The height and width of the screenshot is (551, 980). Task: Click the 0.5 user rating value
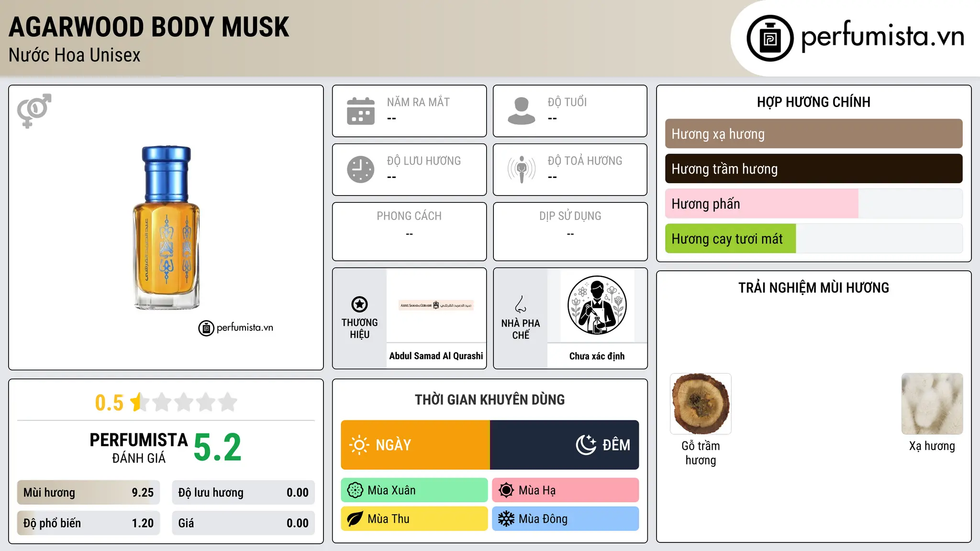109,403
